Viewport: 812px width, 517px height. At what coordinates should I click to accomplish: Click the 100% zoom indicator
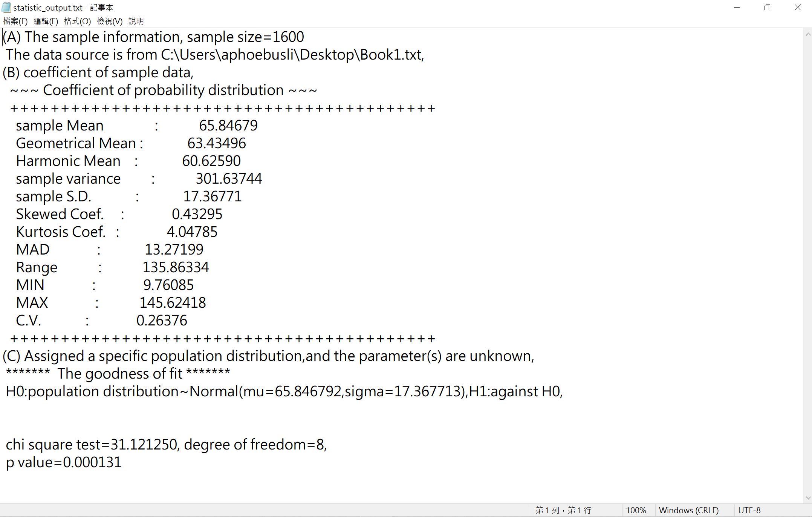point(636,510)
